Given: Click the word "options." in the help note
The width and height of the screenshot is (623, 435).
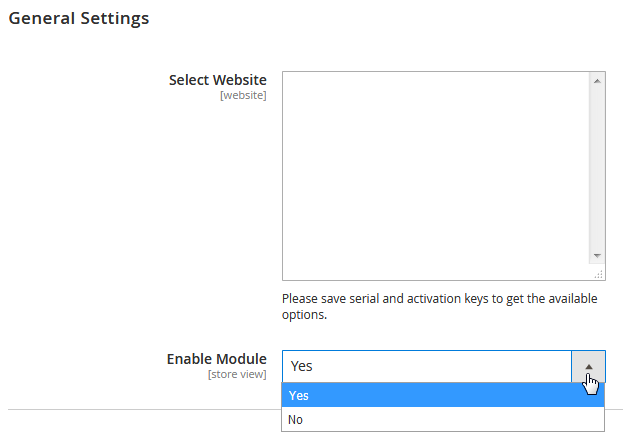Looking at the screenshot, I should coord(304,315).
